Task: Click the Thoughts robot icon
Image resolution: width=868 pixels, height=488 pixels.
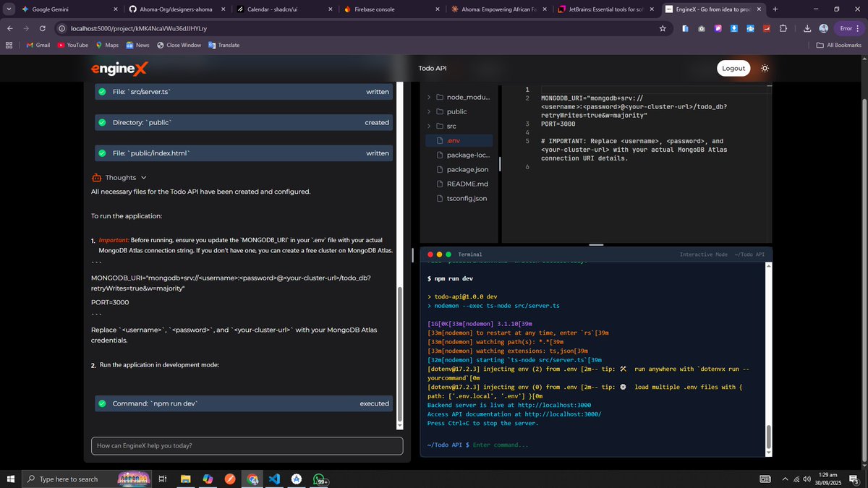Action: coord(96,177)
